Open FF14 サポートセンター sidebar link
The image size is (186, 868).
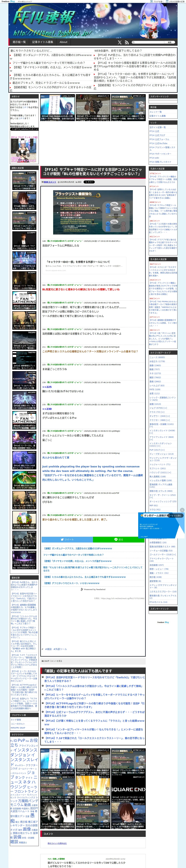(x=160, y=154)
